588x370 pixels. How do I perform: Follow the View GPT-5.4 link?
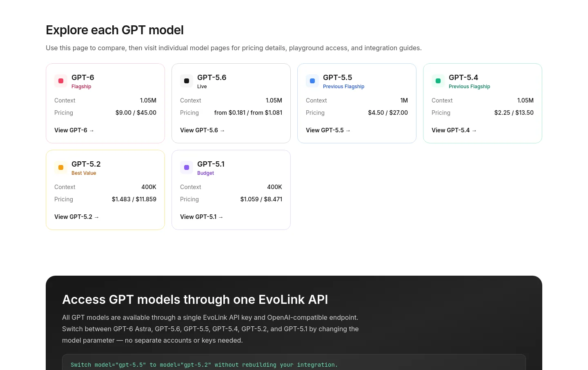(454, 130)
